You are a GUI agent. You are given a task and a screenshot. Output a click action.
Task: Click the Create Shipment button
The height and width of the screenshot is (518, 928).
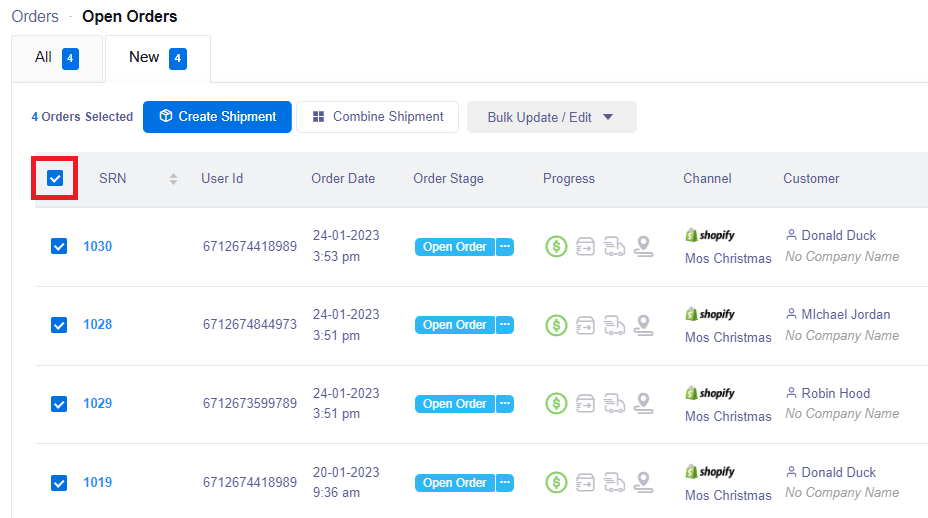tap(217, 117)
